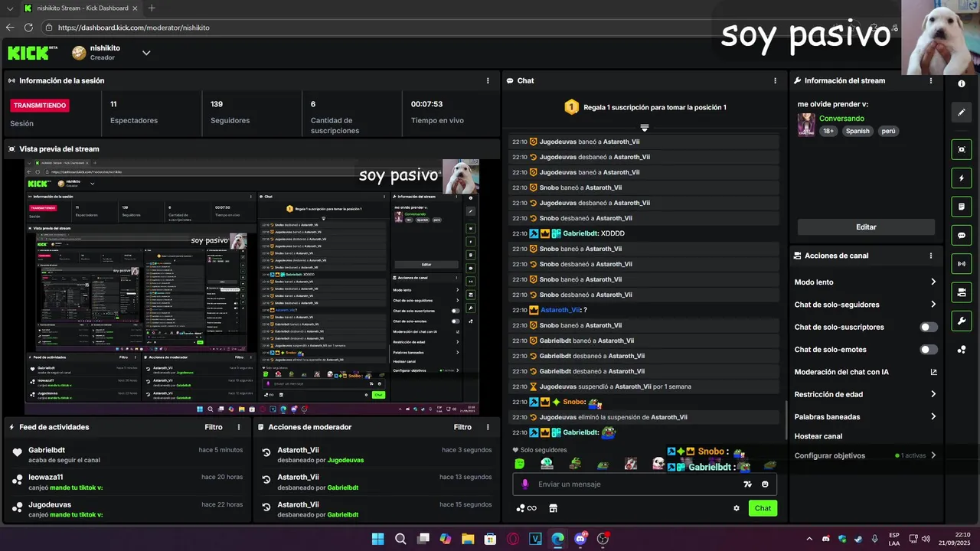Open Windows Start menu
Viewport: 980px width, 551px height.
click(x=378, y=539)
